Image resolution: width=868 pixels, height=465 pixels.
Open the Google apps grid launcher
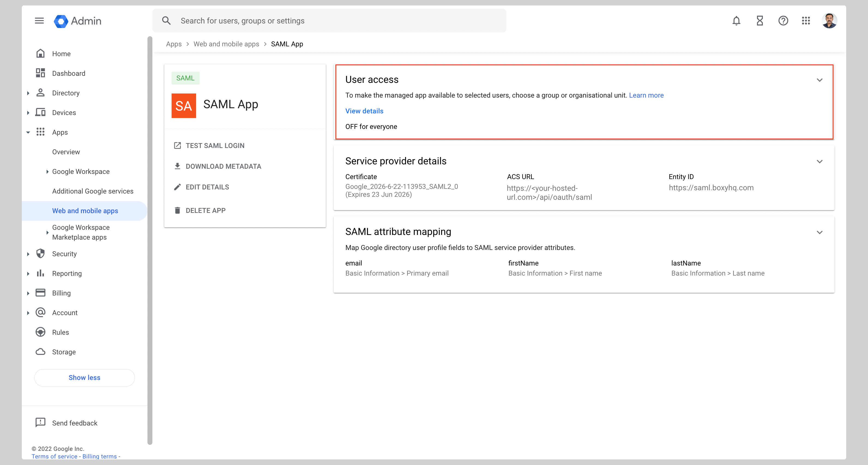(x=806, y=20)
